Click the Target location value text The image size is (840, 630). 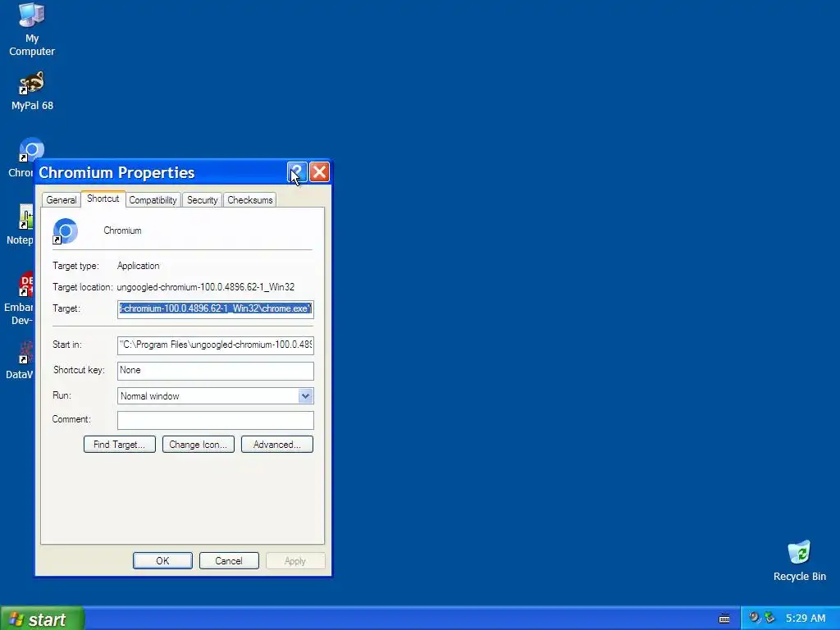pyautogui.click(x=205, y=287)
